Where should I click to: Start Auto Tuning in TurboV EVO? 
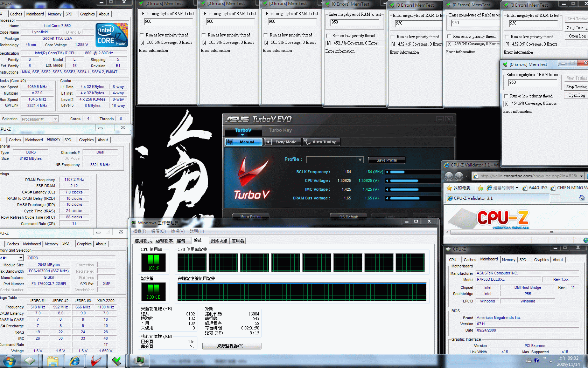(321, 142)
